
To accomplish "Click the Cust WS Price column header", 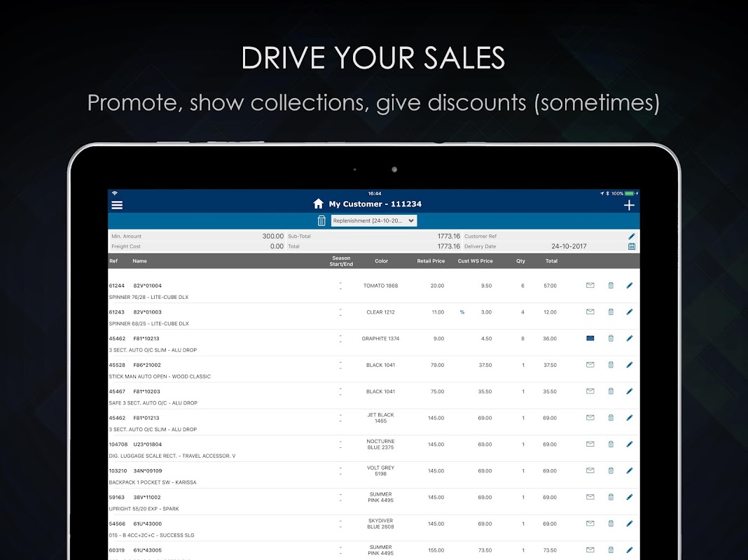I will [x=475, y=260].
